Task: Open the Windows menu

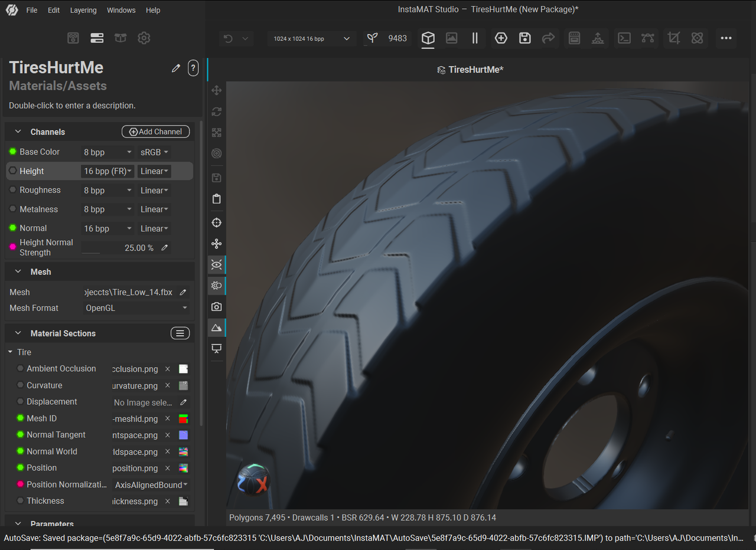Action: pyautogui.click(x=121, y=10)
